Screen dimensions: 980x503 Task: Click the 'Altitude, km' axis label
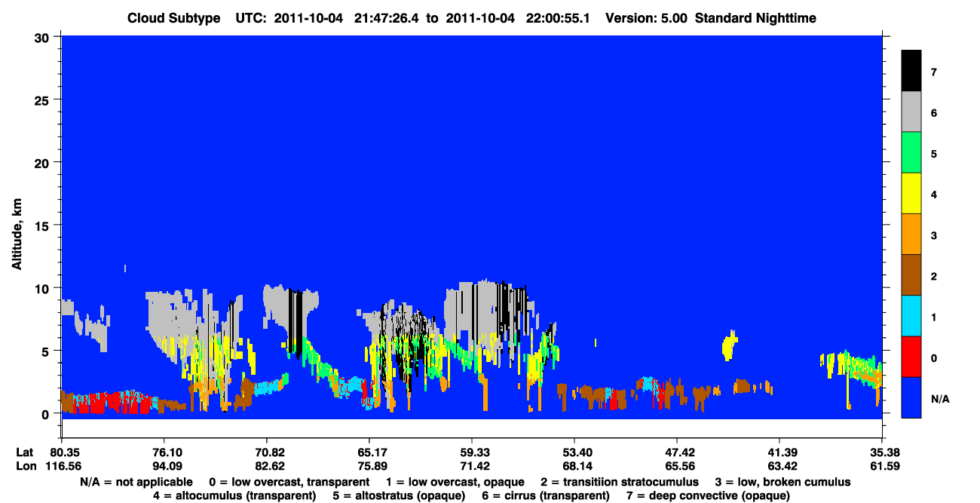pyautogui.click(x=16, y=232)
